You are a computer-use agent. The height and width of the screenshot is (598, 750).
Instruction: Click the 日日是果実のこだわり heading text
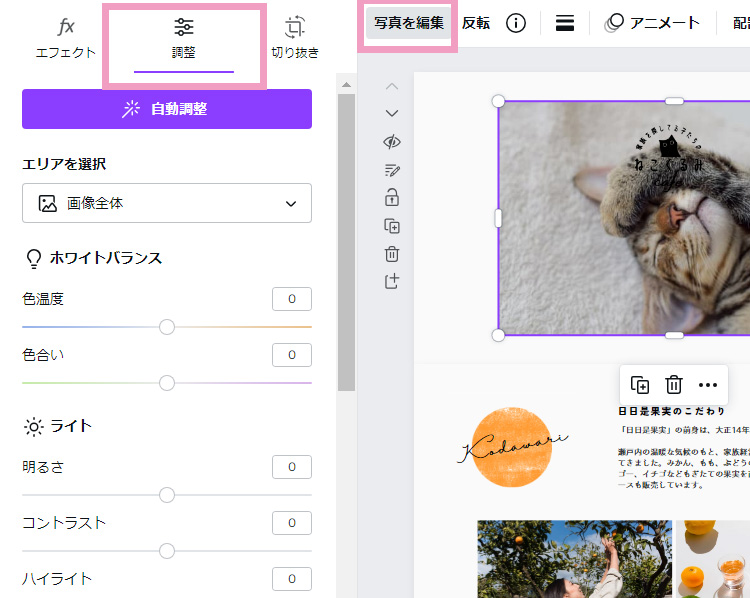(672, 411)
